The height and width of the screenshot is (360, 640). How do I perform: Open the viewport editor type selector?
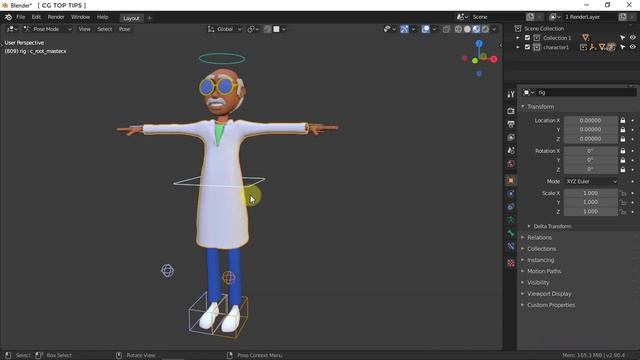coord(11,29)
